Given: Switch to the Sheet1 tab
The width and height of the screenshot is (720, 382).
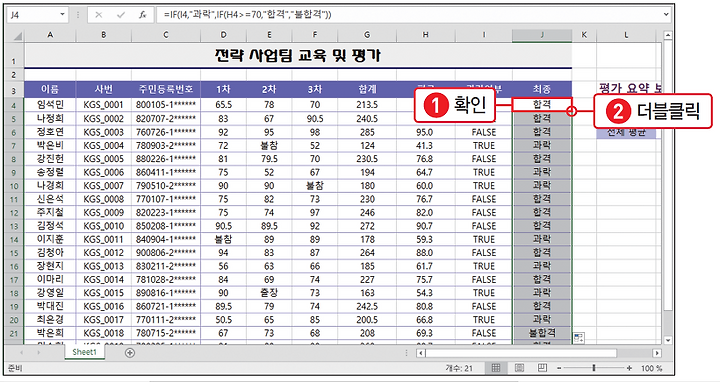Looking at the screenshot, I should pyautogui.click(x=84, y=352).
